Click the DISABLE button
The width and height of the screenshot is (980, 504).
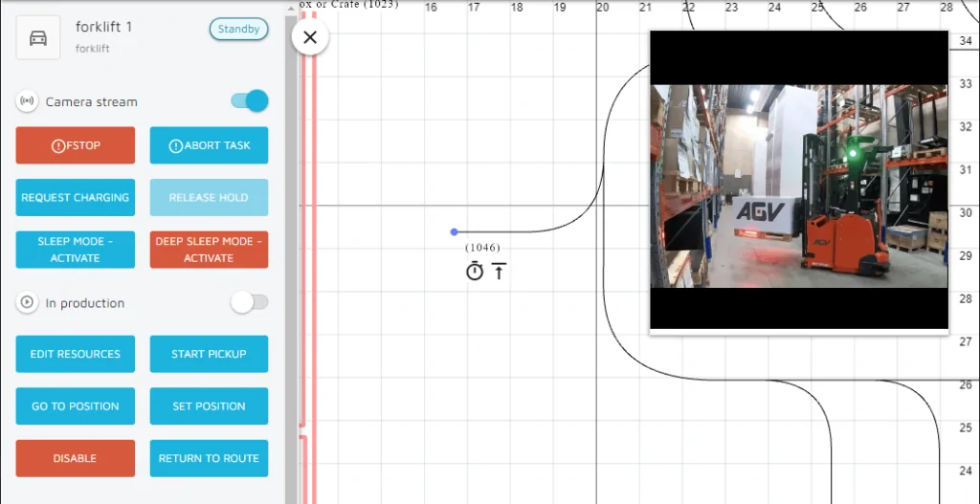76,458
